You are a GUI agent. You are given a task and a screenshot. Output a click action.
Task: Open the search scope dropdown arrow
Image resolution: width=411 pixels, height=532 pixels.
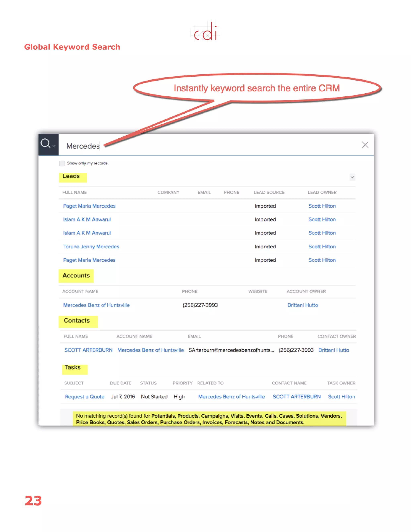pos(54,145)
